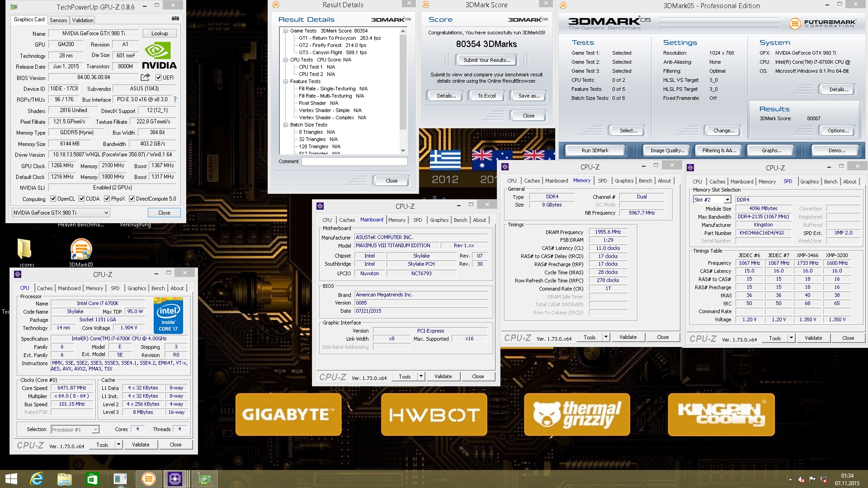The image size is (868, 488).
Task: Click the File Explorer taskbar icon
Action: pyautogui.click(x=65, y=479)
